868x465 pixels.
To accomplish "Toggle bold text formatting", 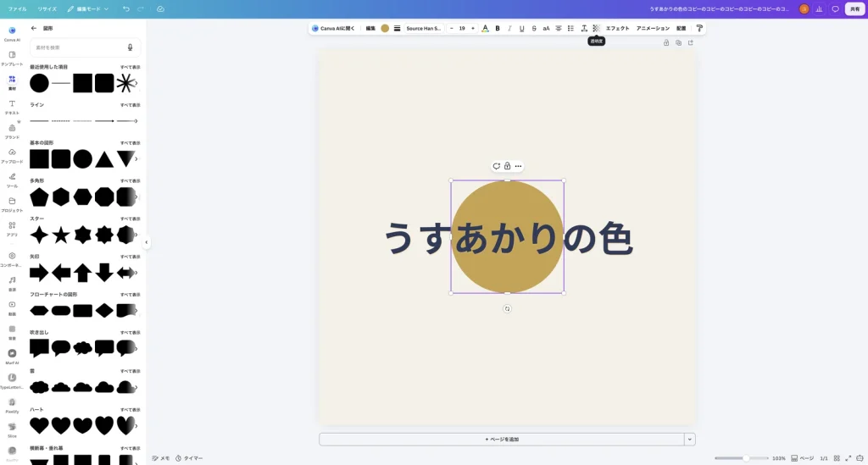I will pos(497,28).
